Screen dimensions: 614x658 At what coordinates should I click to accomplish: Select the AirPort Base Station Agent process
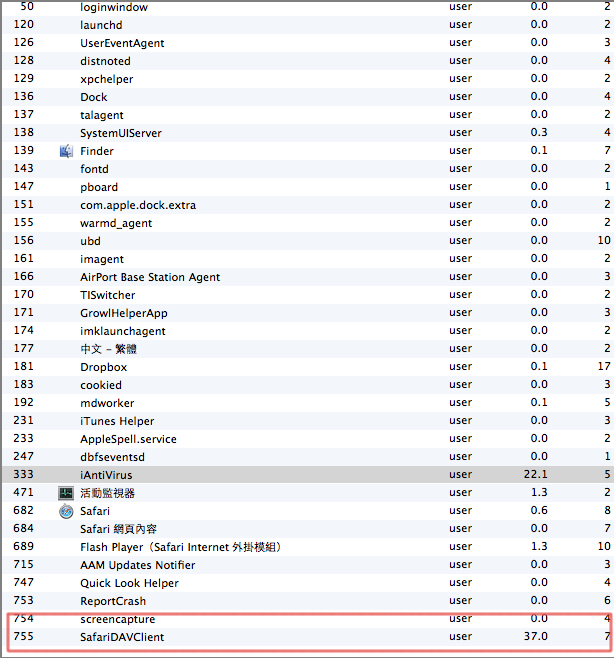tap(150, 277)
